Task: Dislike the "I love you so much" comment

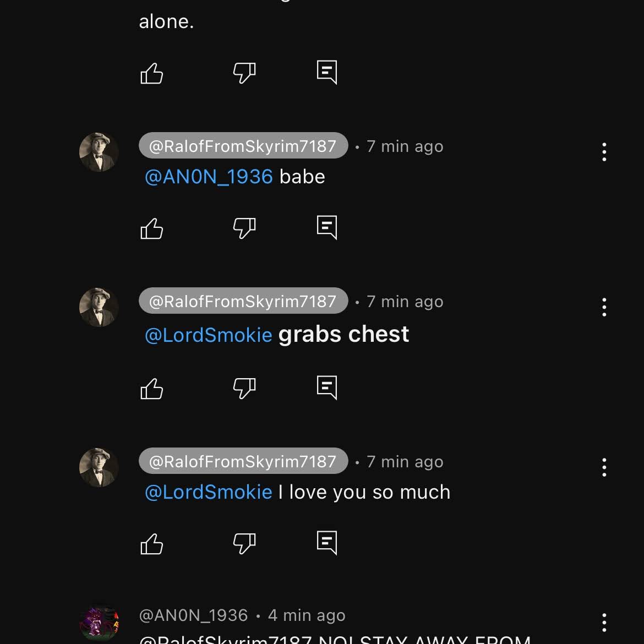Action: pos(244,544)
